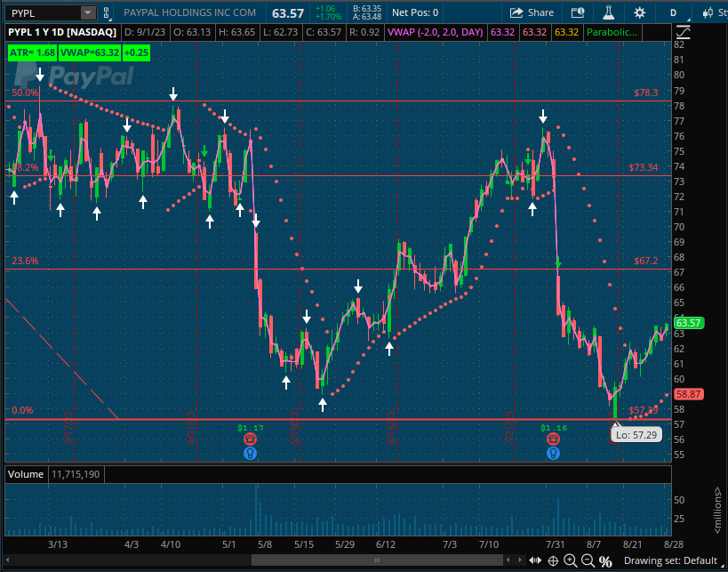Click the Share button

click(532, 13)
